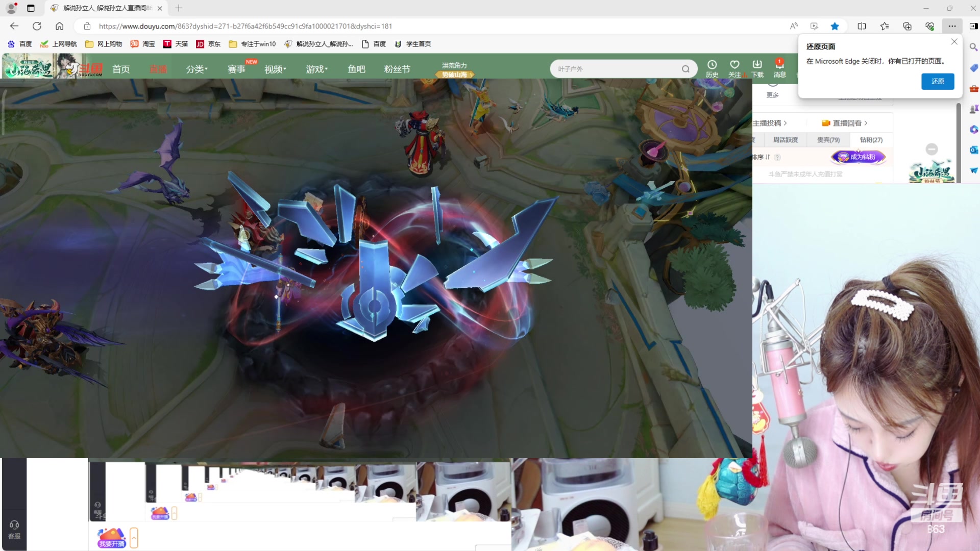Viewport: 980px width, 551px height.
Task: Click the 我要开播 start streaming icon
Action: coord(112,538)
